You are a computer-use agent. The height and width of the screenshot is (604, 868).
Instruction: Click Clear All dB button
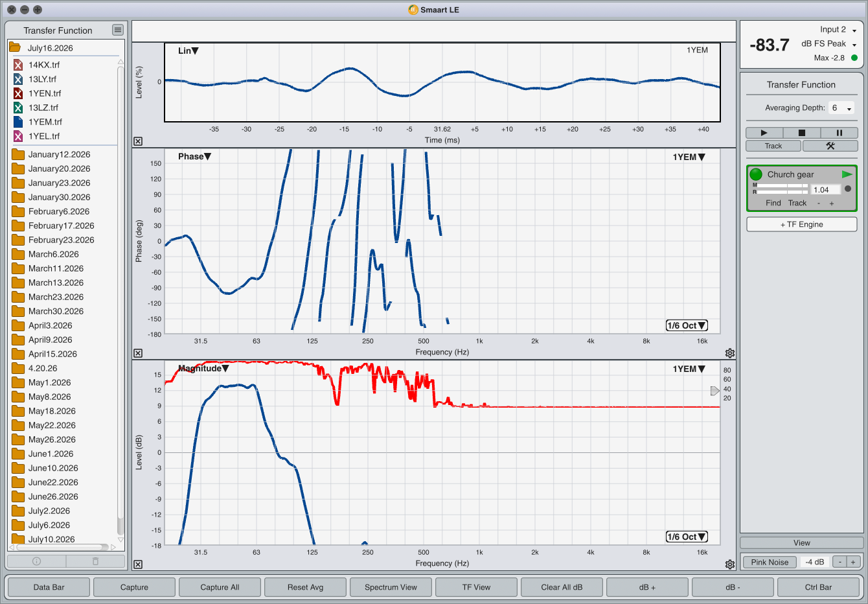562,587
